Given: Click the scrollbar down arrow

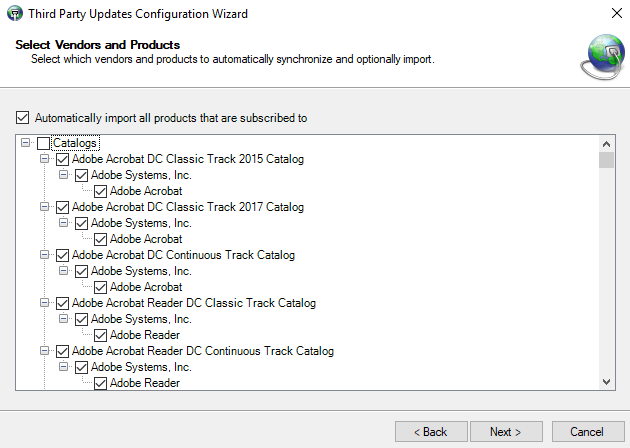Looking at the screenshot, I should click(x=606, y=381).
